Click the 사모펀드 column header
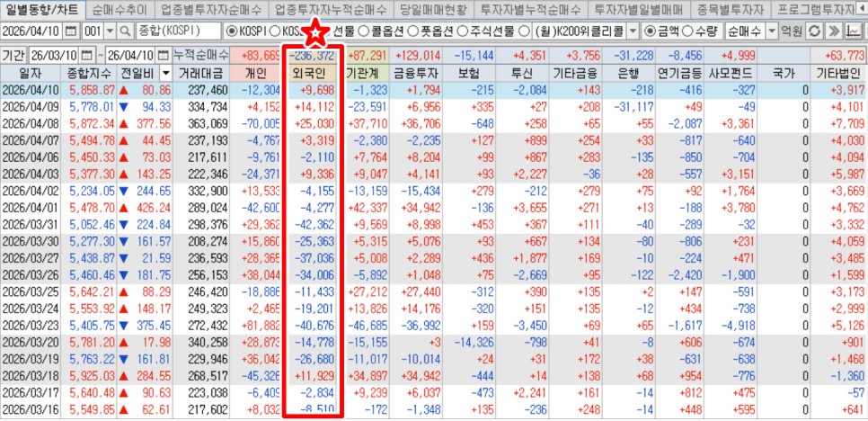868x421 pixels. pyautogui.click(x=731, y=73)
